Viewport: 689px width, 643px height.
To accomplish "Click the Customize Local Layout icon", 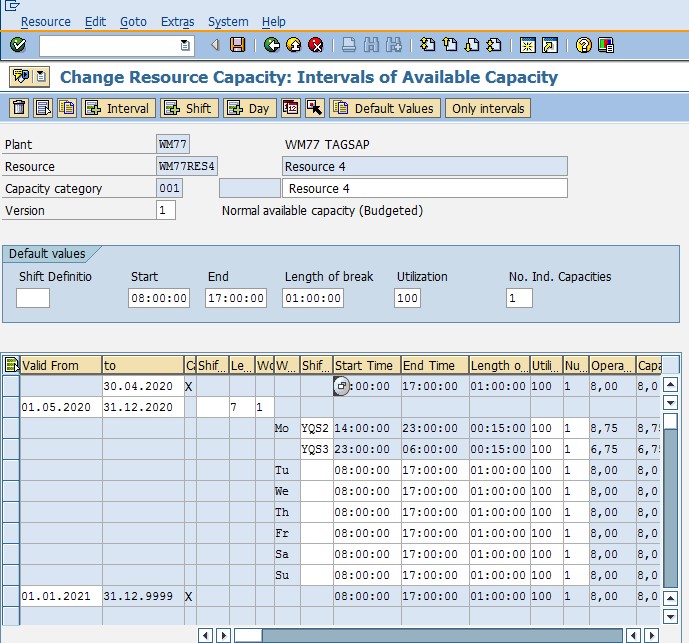I will [x=606, y=45].
